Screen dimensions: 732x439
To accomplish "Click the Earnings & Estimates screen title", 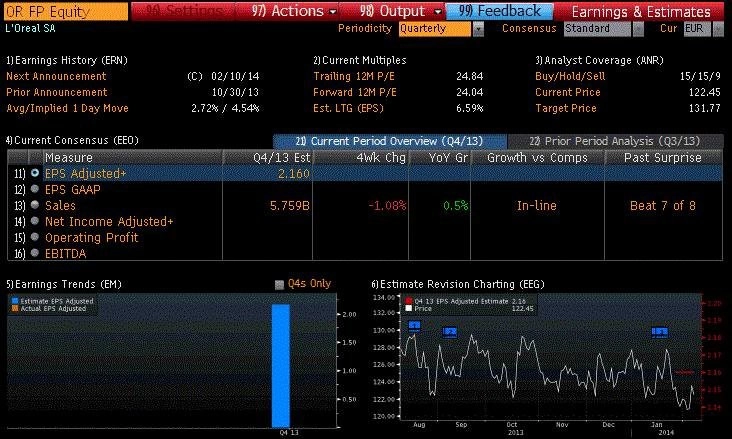I will tap(641, 12).
